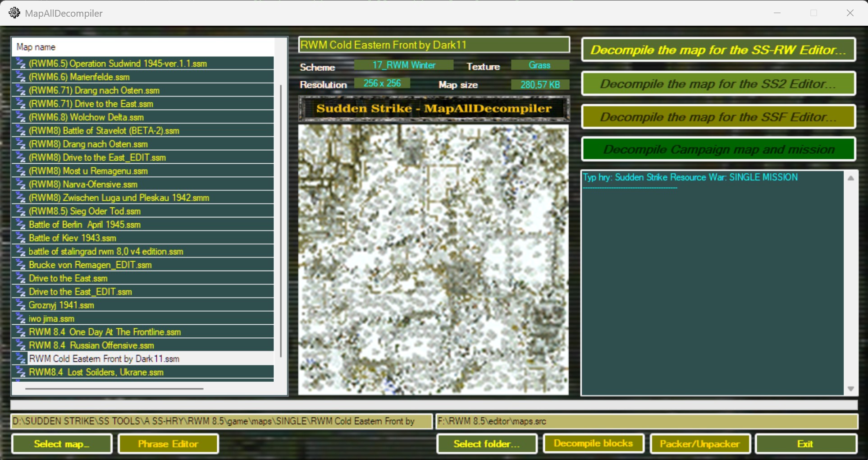Select Groznyj 1941.ssm filename
Screen dimensions: 868x460
coord(61,305)
